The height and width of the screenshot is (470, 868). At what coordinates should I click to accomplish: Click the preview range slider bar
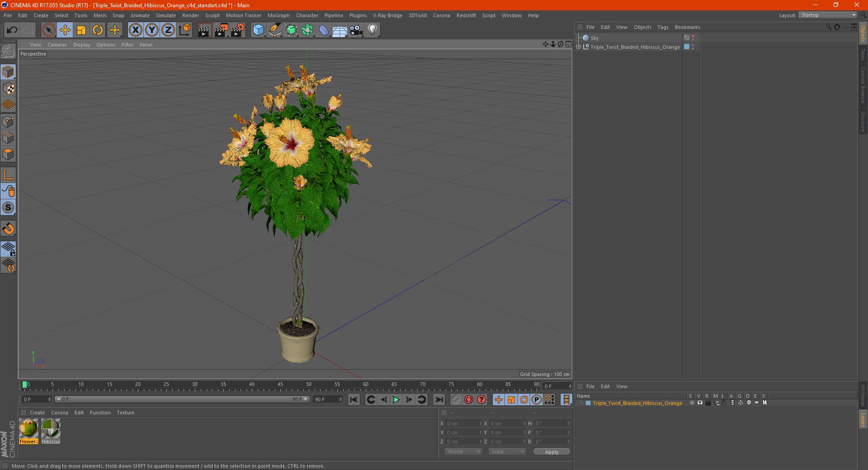pos(182,399)
